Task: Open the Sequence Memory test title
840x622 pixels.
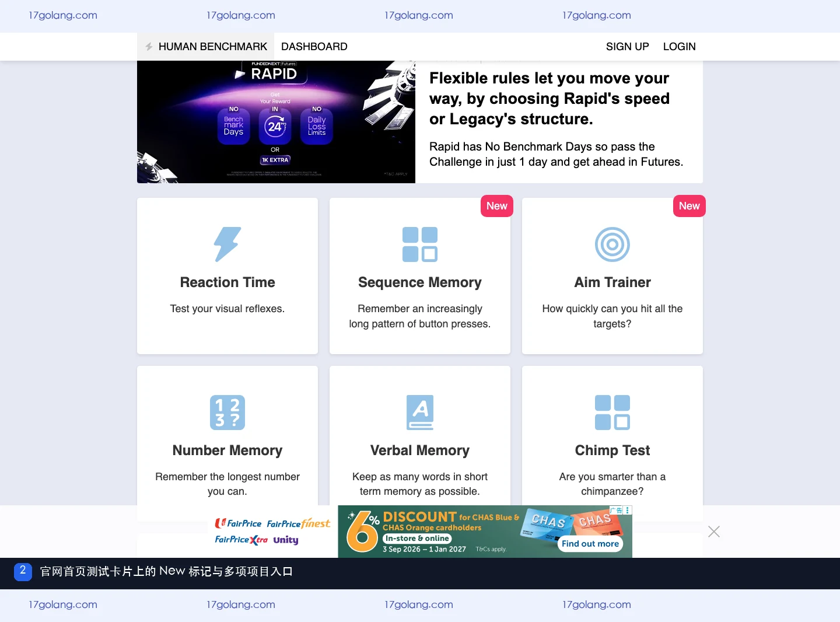Action: (420, 282)
